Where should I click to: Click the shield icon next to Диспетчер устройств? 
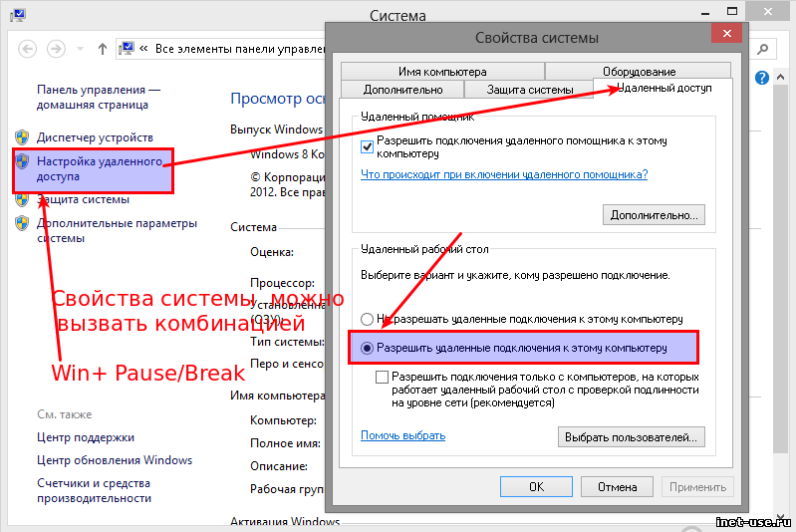coord(21,137)
